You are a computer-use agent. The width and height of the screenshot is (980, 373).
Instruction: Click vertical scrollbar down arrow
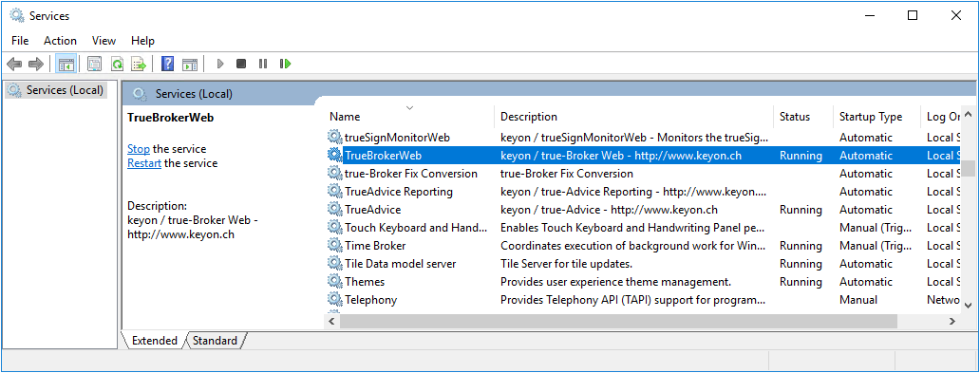coord(968,305)
